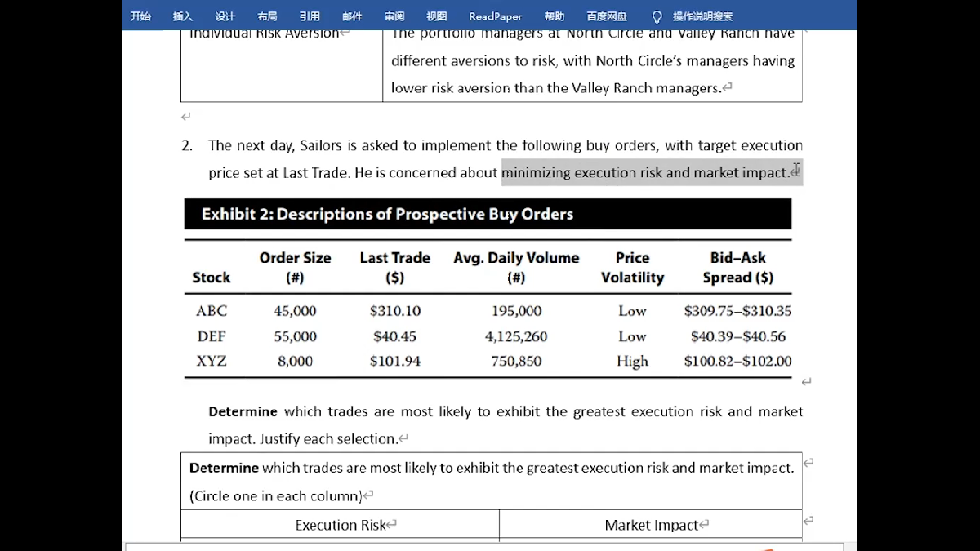Viewport: 980px width, 551px height.
Task: Click inside the Execution Risk table cell
Action: point(340,525)
